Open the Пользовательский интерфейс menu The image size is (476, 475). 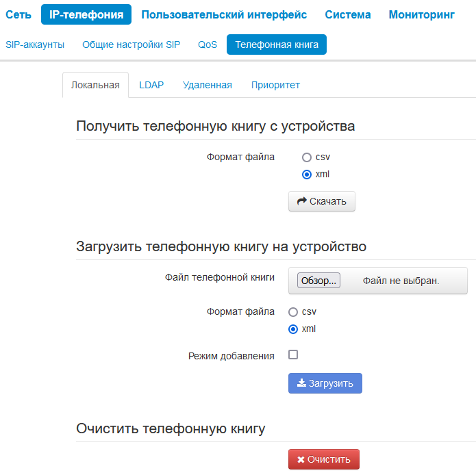[x=224, y=14]
